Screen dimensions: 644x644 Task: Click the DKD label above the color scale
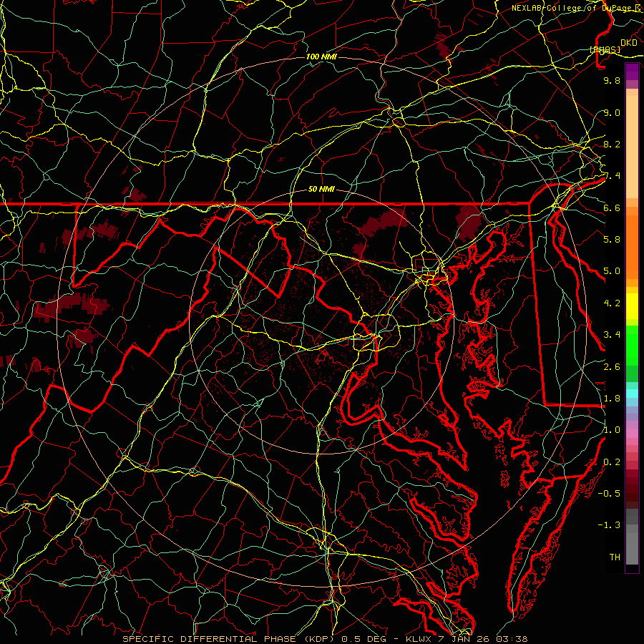click(x=629, y=43)
